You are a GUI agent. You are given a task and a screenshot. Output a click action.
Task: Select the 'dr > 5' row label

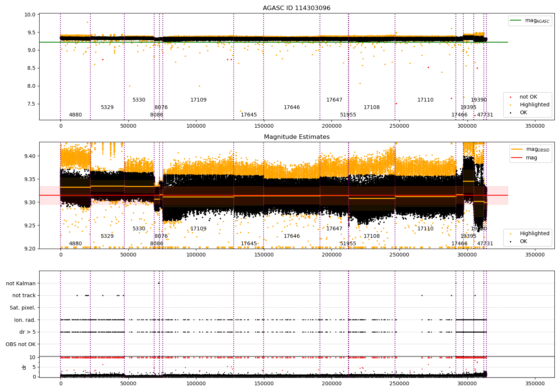click(27, 332)
